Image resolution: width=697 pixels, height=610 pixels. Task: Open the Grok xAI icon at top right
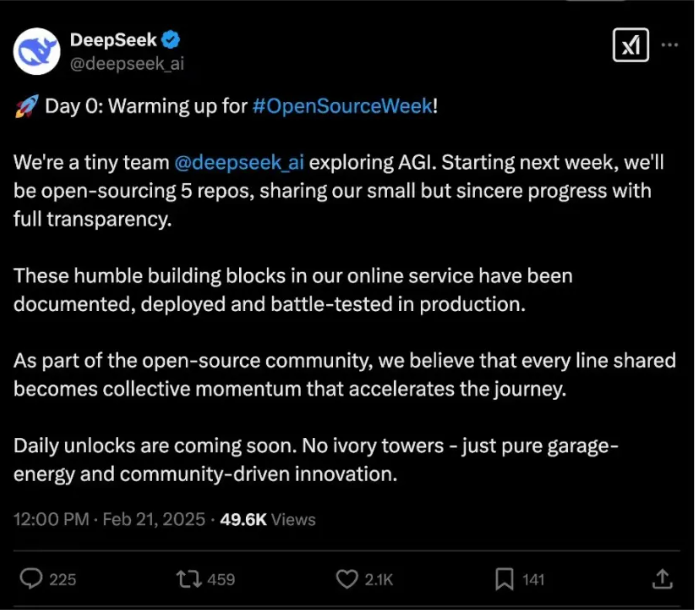630,44
